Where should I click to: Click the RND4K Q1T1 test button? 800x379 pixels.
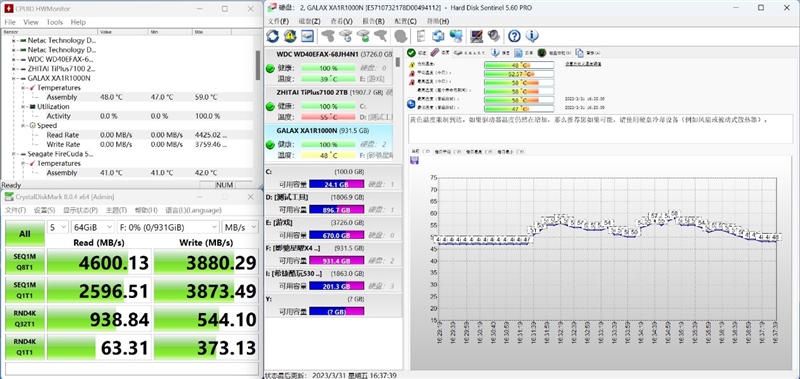pos(24,347)
